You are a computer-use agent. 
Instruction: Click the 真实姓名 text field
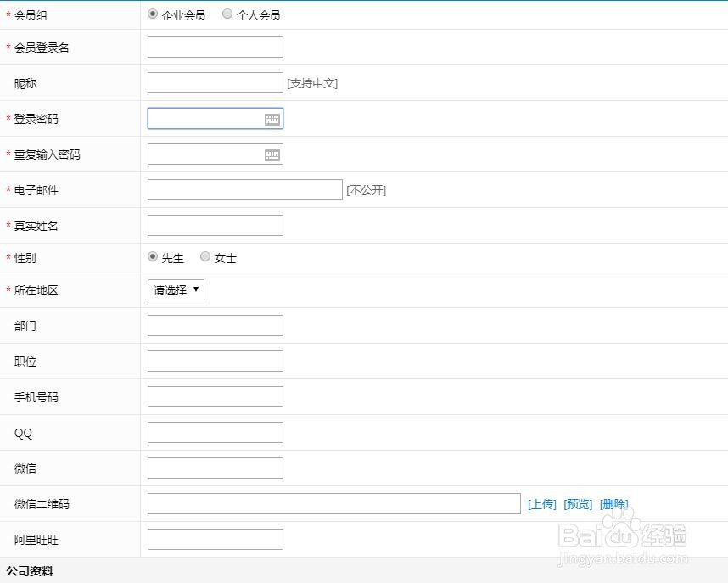click(215, 226)
